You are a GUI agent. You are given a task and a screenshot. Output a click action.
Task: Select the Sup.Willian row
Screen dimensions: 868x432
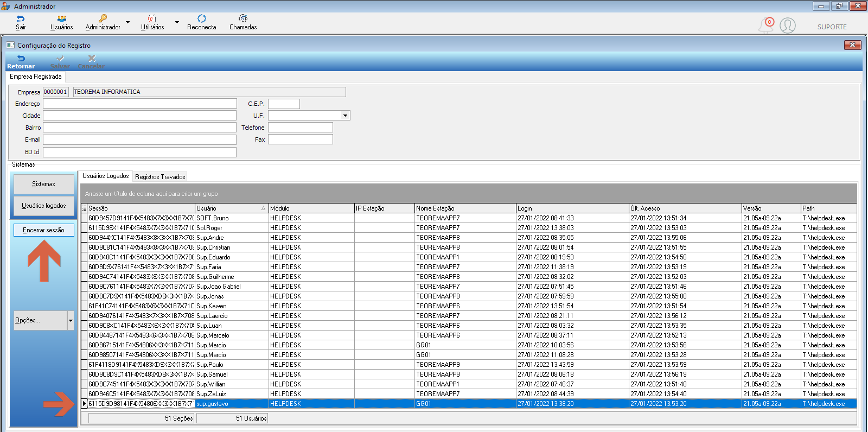469,384
